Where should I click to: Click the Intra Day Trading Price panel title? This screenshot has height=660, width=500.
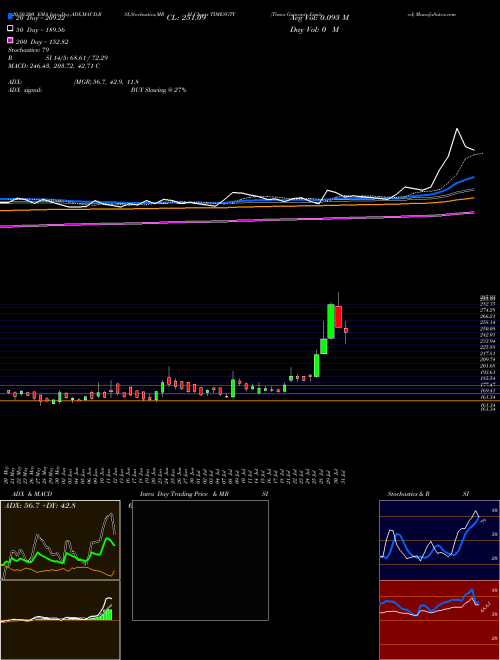(x=204, y=494)
